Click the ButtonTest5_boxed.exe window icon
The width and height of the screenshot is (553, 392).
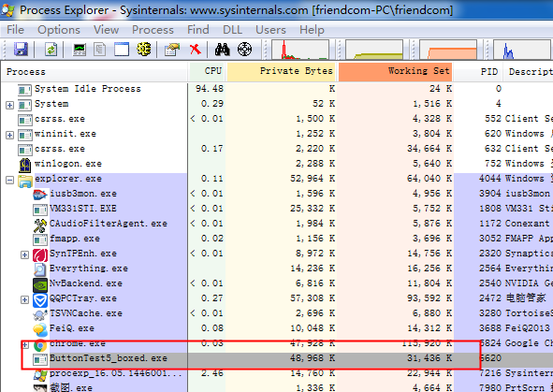tap(40, 360)
